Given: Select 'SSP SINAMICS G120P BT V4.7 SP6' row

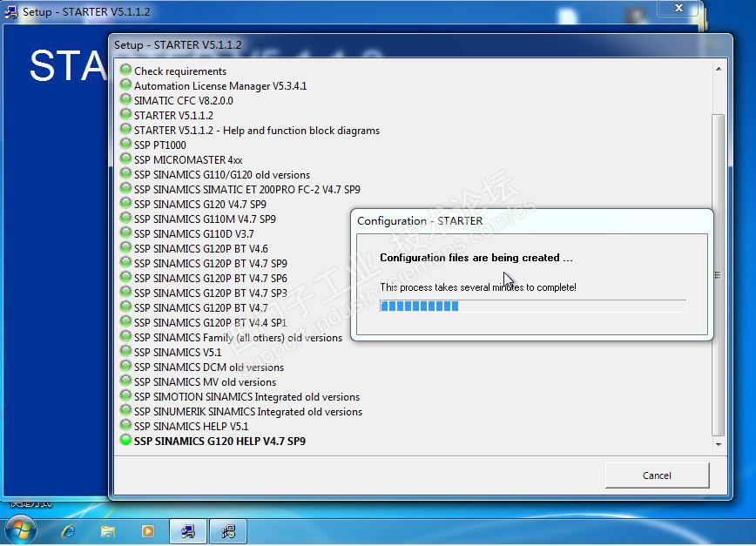Looking at the screenshot, I should pyautogui.click(x=210, y=279).
